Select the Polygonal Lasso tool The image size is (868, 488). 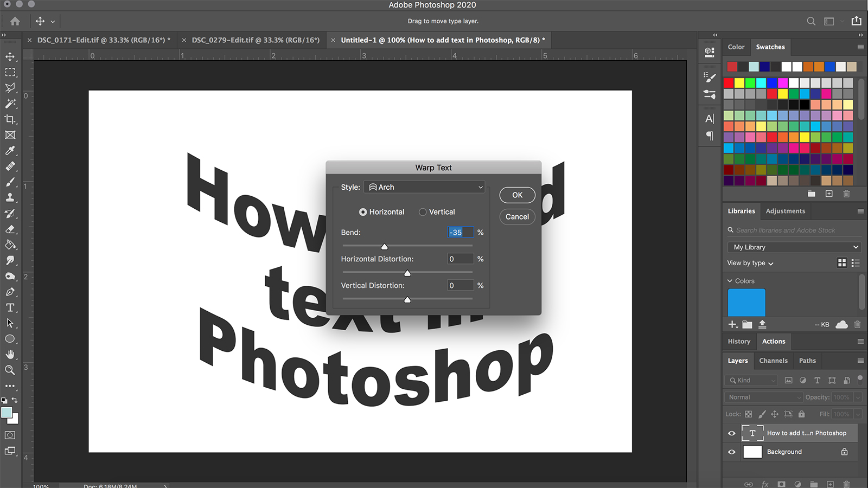[x=10, y=88]
